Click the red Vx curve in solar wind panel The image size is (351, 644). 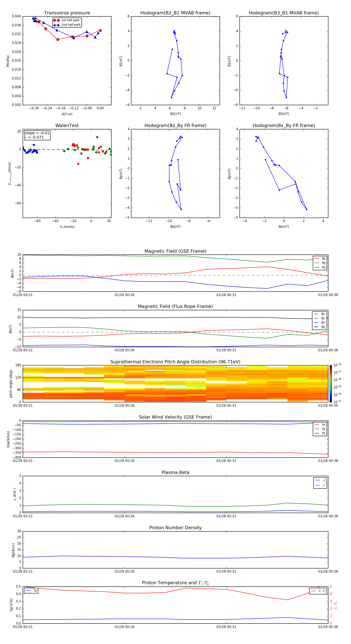click(x=175, y=453)
